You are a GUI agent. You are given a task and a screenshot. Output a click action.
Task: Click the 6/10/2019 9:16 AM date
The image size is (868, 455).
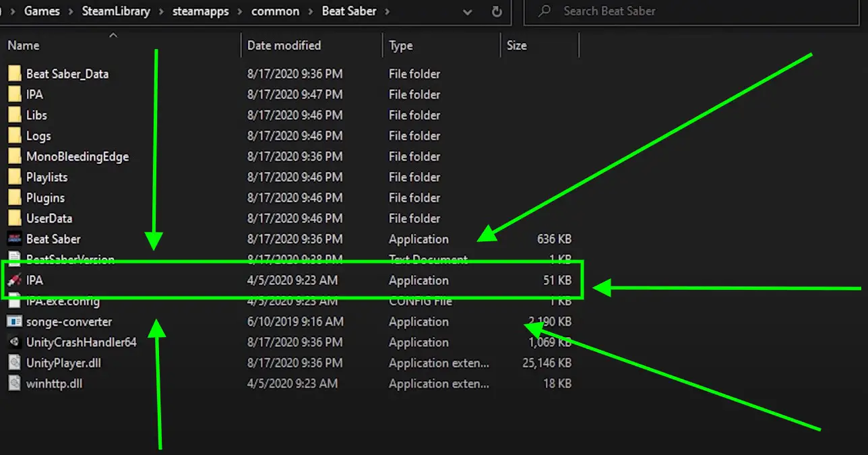(x=295, y=322)
